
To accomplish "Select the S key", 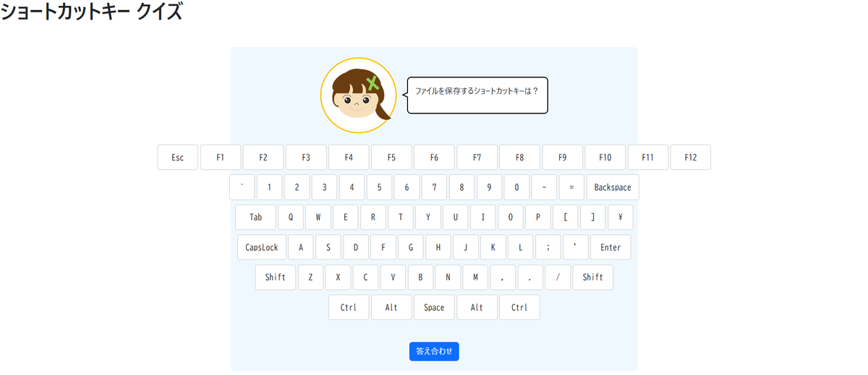I will [328, 247].
